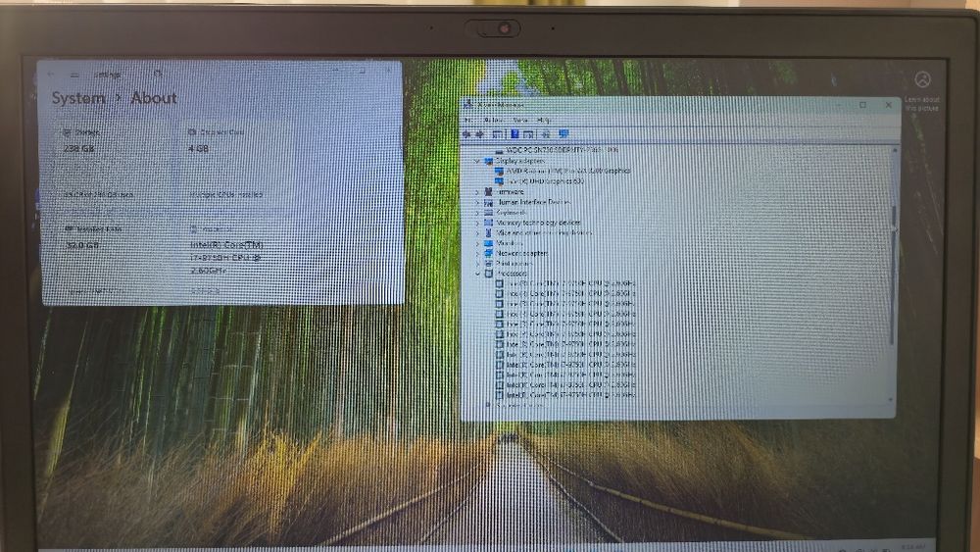
Task: Select the Processors label
Action: coord(513,274)
